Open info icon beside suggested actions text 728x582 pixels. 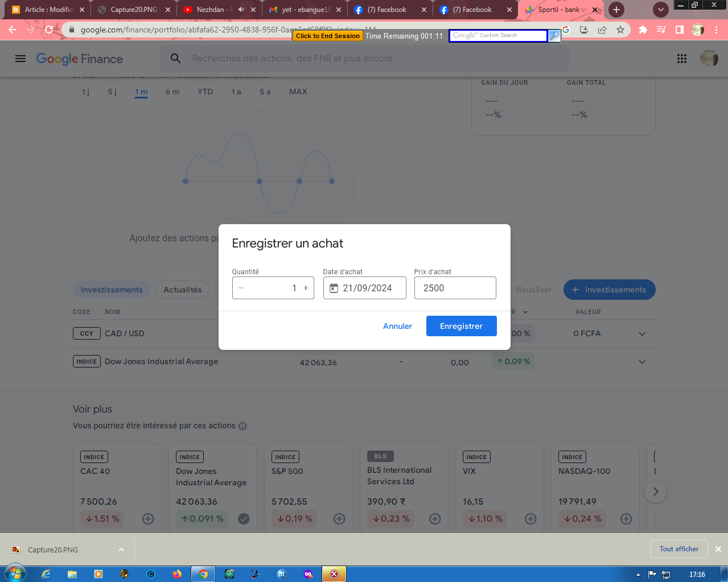(x=242, y=426)
